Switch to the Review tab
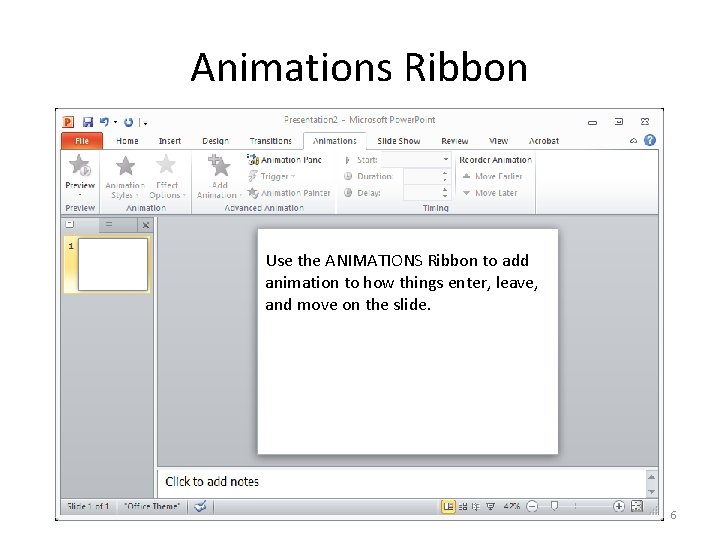The height and width of the screenshot is (540, 720). (x=455, y=141)
